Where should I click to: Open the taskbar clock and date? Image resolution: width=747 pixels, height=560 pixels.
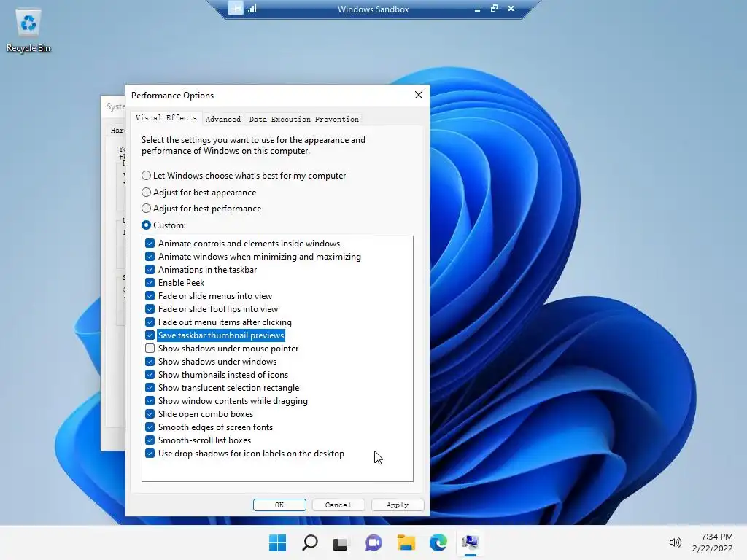tap(713, 542)
